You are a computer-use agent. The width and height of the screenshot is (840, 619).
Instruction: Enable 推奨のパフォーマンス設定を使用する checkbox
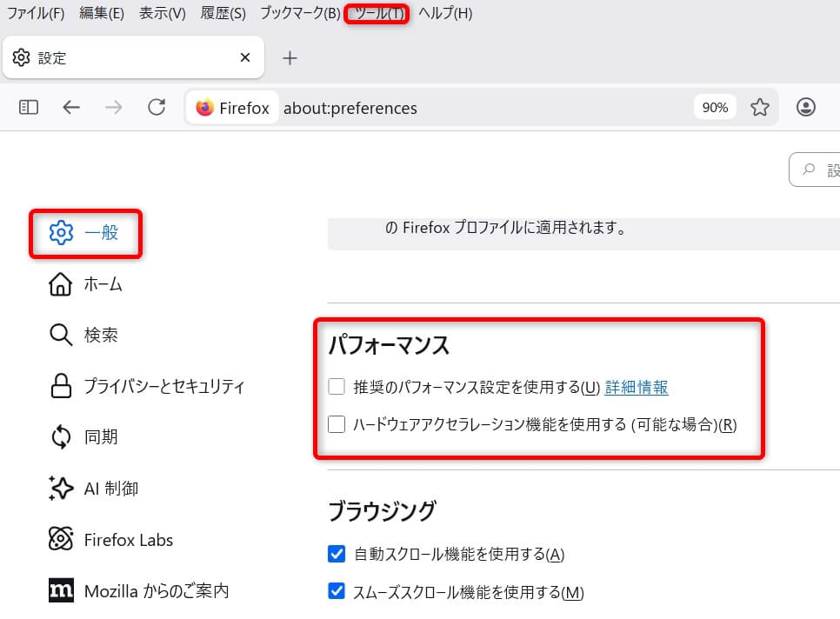tap(337, 388)
